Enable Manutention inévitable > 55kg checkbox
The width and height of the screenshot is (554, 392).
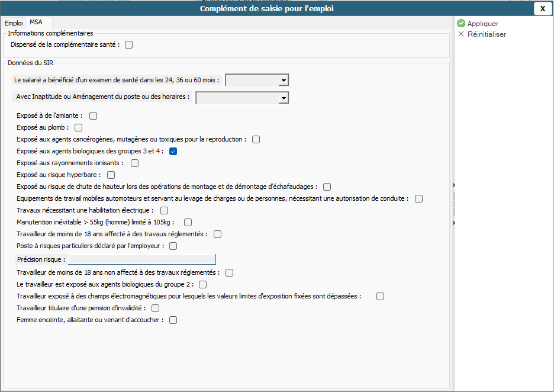188,222
